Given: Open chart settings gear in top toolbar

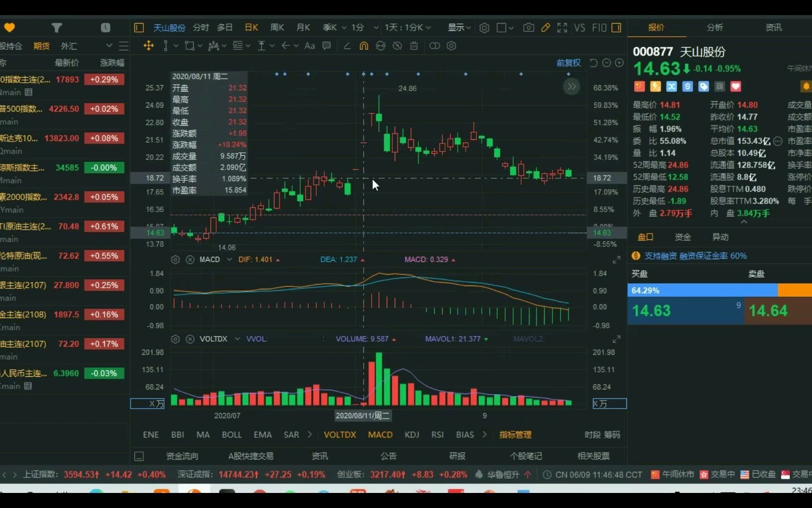Looking at the screenshot, I should 484,28.
